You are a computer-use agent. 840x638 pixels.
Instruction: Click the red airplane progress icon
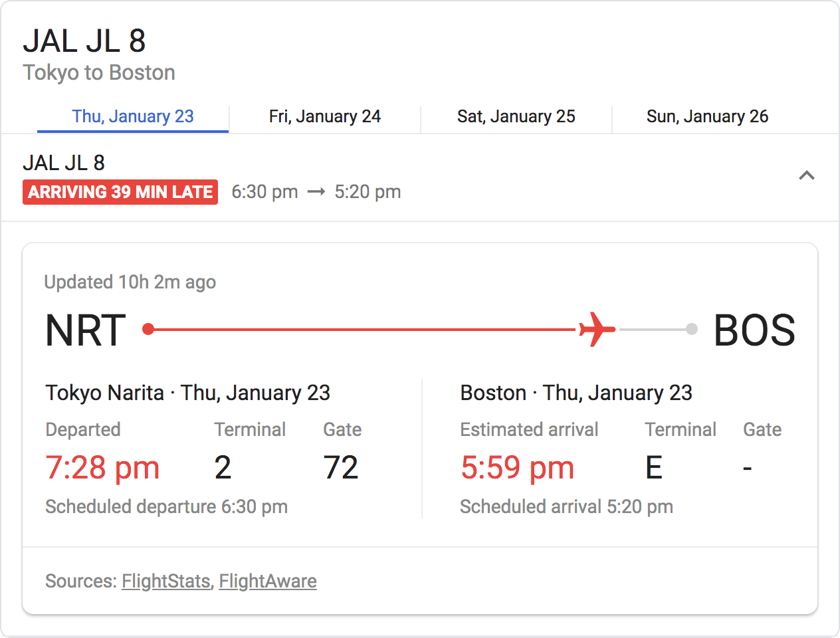coord(597,329)
